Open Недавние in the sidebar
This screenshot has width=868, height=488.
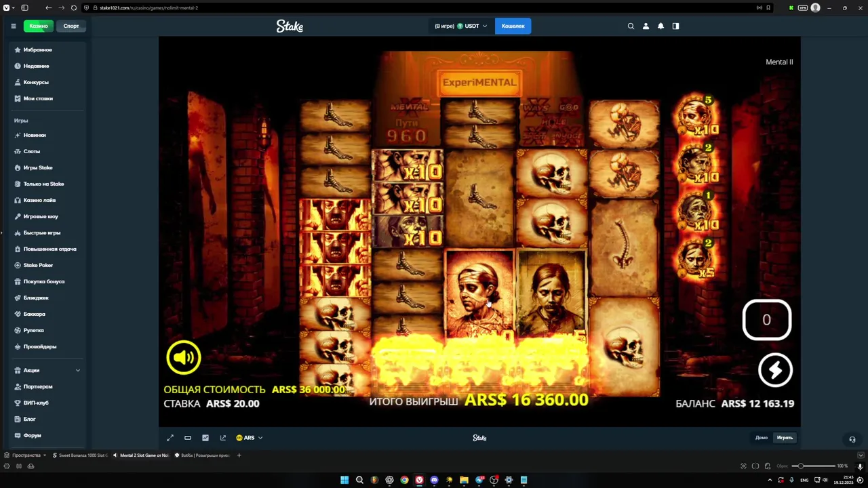pos(47,66)
